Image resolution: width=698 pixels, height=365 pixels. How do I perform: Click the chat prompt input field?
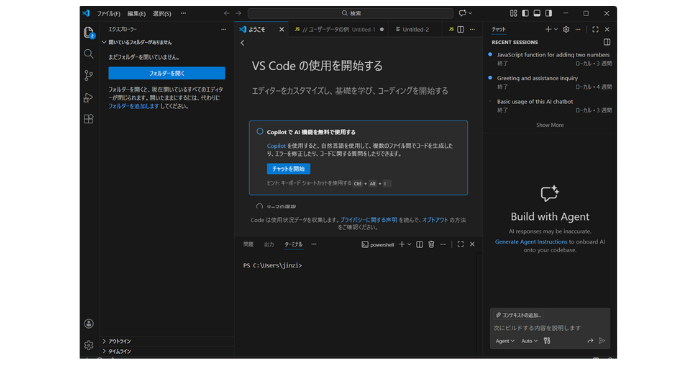tap(550, 328)
